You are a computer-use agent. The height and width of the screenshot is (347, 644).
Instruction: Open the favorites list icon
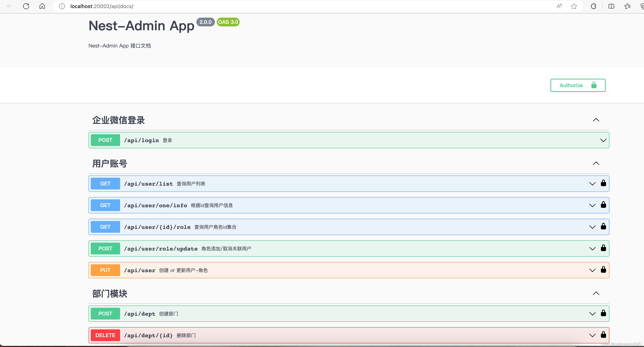pos(627,6)
